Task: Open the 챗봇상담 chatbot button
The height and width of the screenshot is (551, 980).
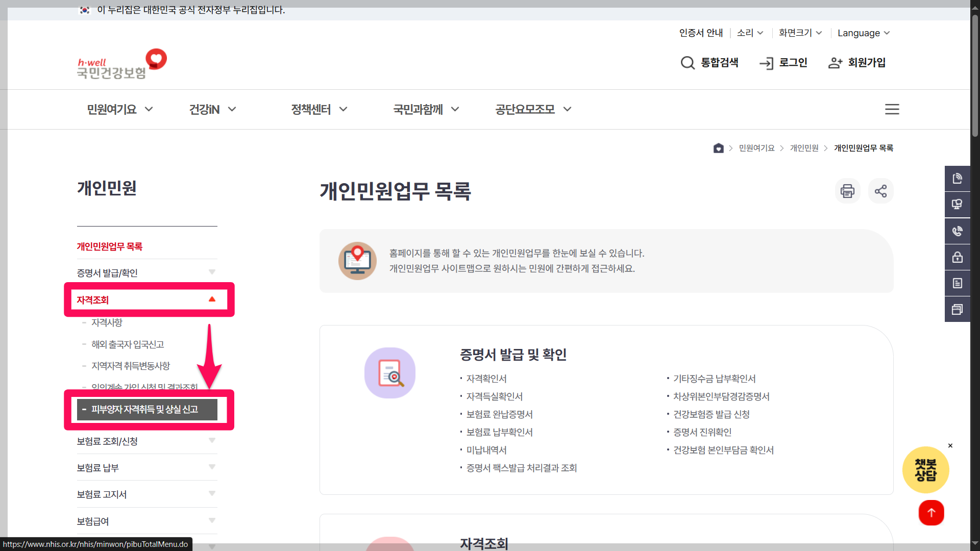Action: click(x=926, y=469)
